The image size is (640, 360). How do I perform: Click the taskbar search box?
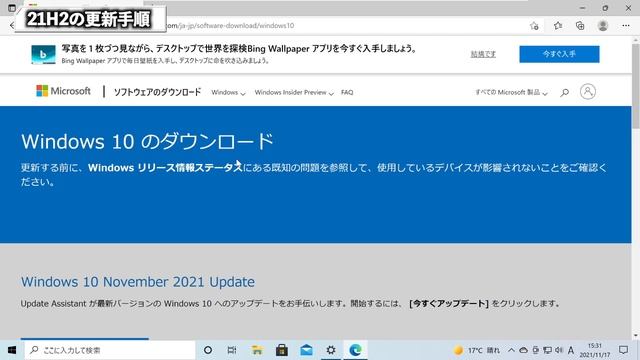point(110,350)
